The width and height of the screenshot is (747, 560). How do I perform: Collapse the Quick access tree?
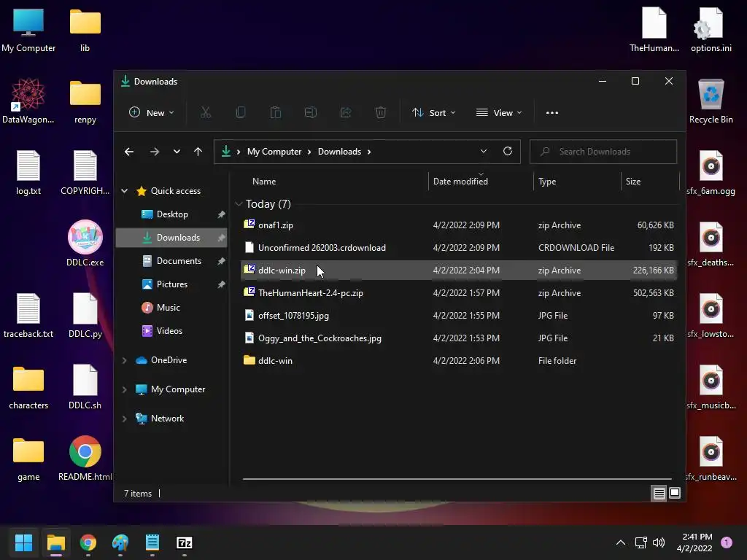click(x=124, y=191)
